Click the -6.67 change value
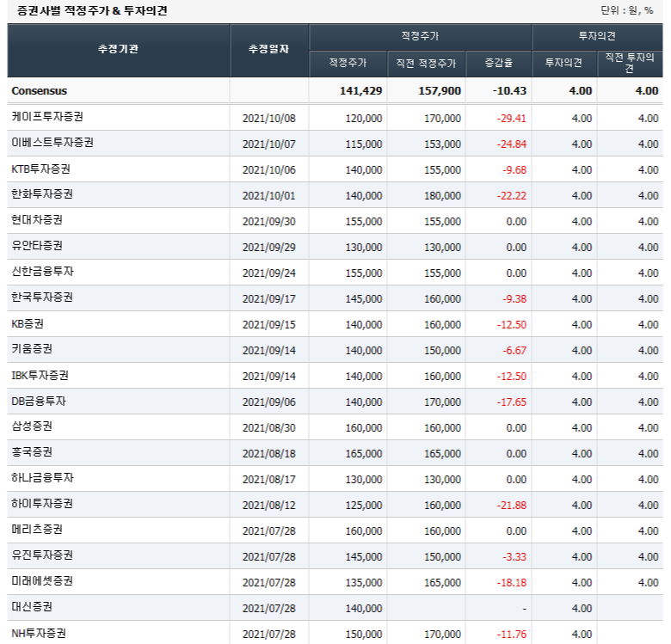 point(514,350)
